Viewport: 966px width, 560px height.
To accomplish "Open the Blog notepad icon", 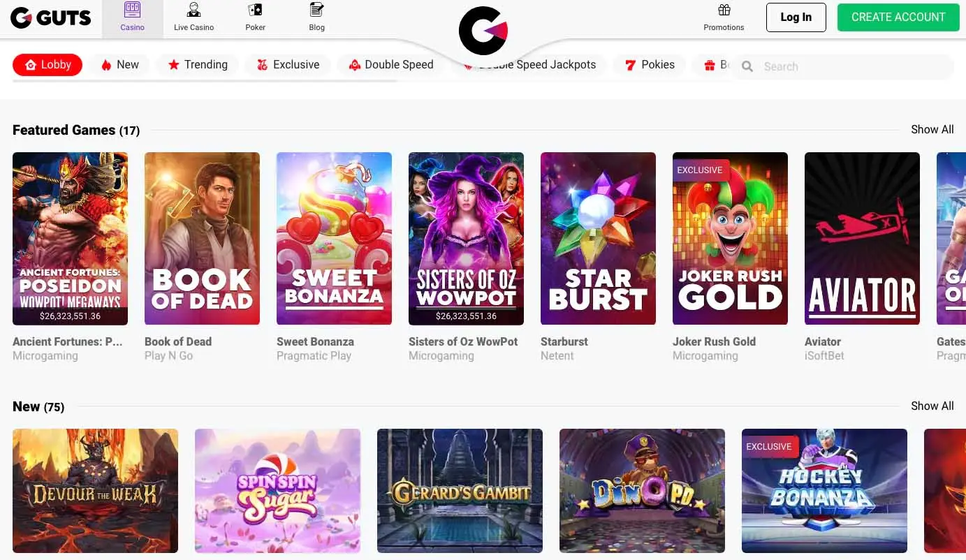I will pos(316,10).
